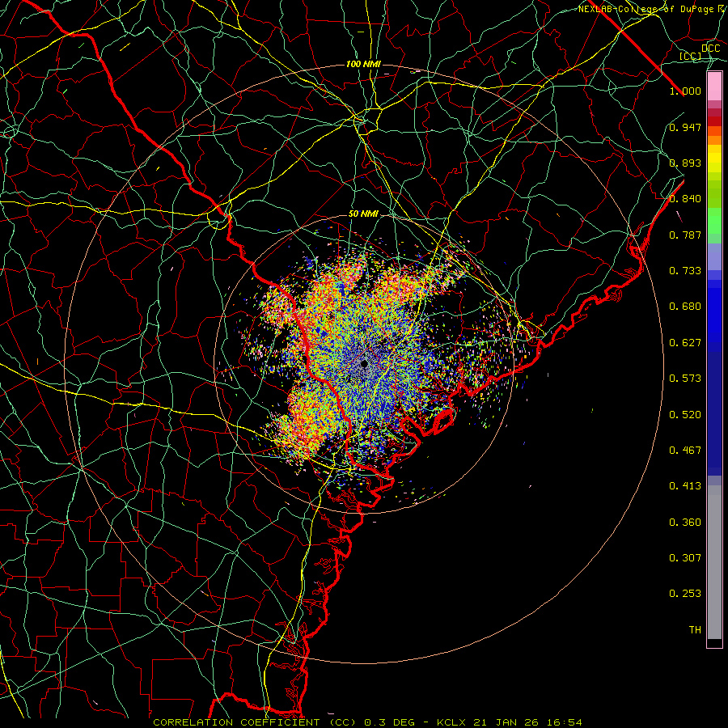
Task: Click the 0.253 legend value
Action: tap(685, 594)
